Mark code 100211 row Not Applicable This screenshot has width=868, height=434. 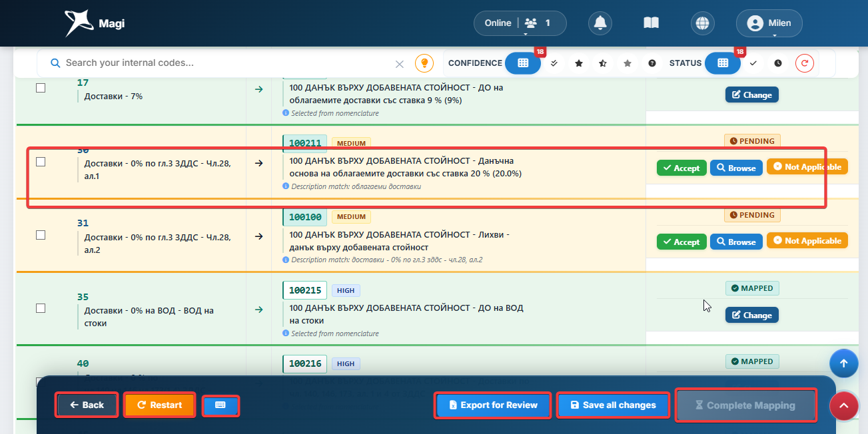click(x=807, y=167)
